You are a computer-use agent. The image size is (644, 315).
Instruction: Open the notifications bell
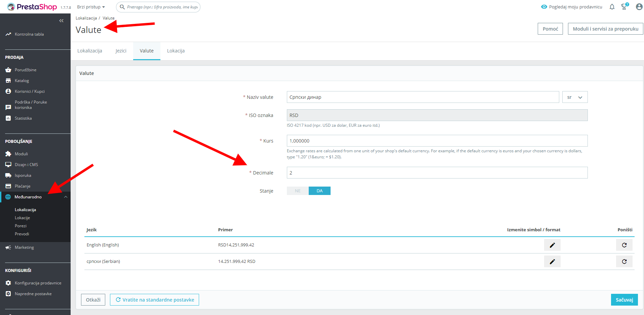(612, 7)
